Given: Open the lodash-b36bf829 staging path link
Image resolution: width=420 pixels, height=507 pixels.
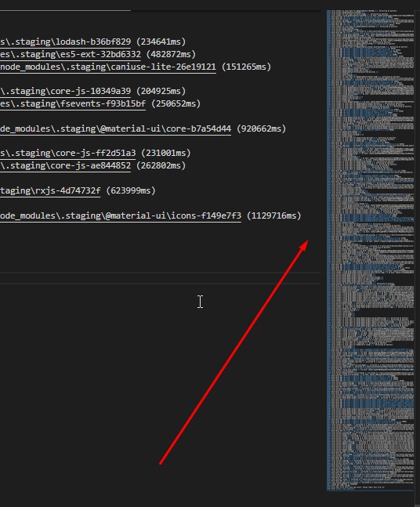Looking at the screenshot, I should tap(65, 42).
